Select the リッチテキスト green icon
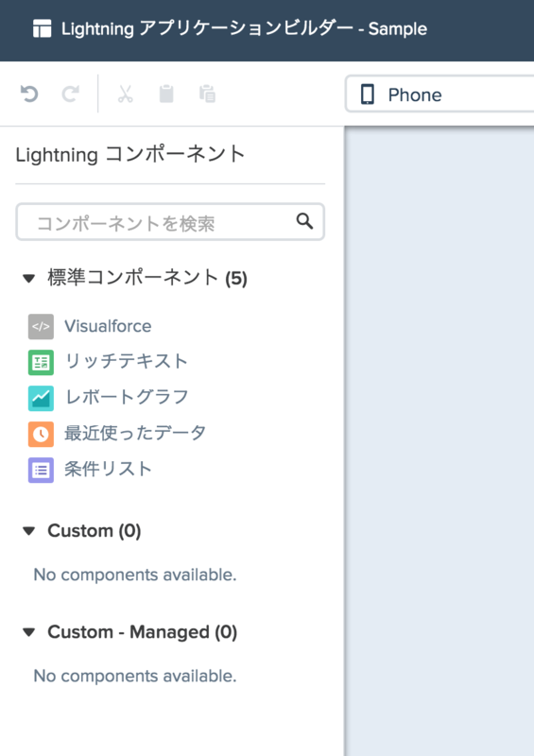 point(41,362)
